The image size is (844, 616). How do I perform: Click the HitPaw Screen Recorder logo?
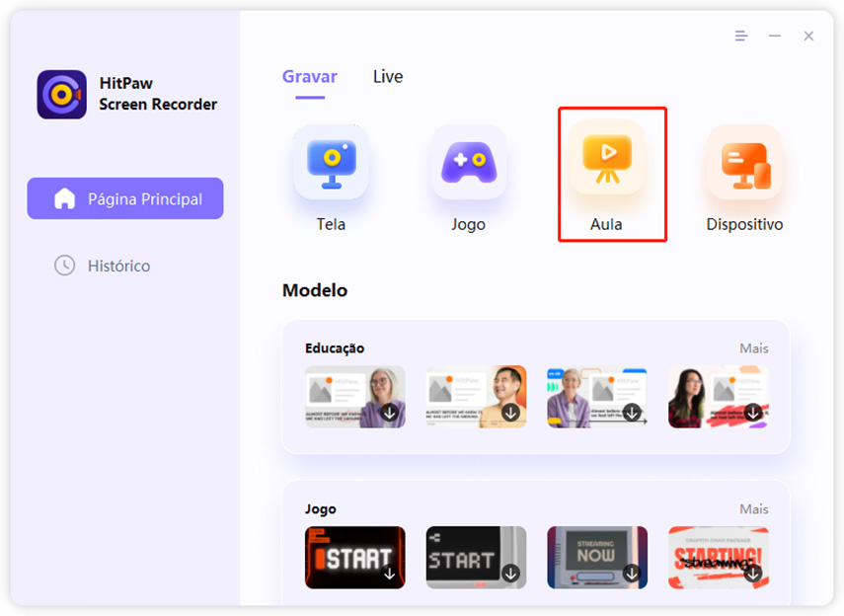click(x=61, y=94)
